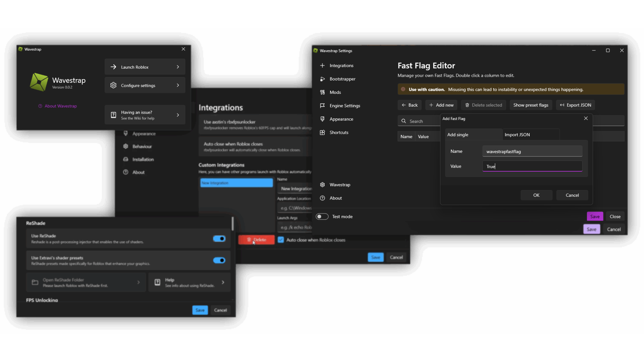Click the ReShade Help question icon

(x=157, y=282)
